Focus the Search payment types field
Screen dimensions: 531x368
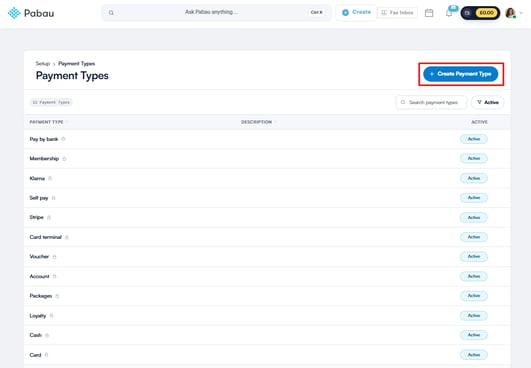coord(431,102)
